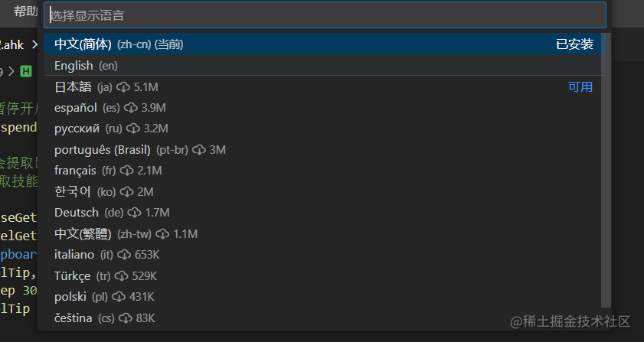The height and width of the screenshot is (342, 644).
Task: Click the download icon beside português (Brasil)
Action: pos(199,149)
